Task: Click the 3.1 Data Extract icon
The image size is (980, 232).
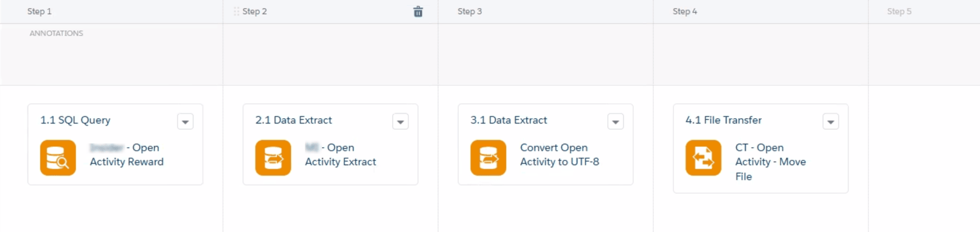Action: [488, 158]
